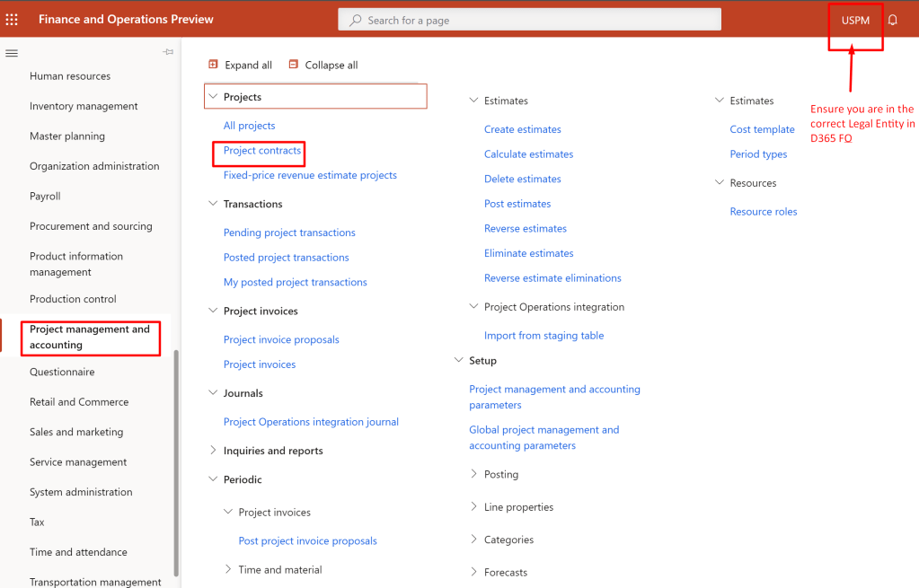Toggle the hamburger navigation pane icon

[x=12, y=53]
